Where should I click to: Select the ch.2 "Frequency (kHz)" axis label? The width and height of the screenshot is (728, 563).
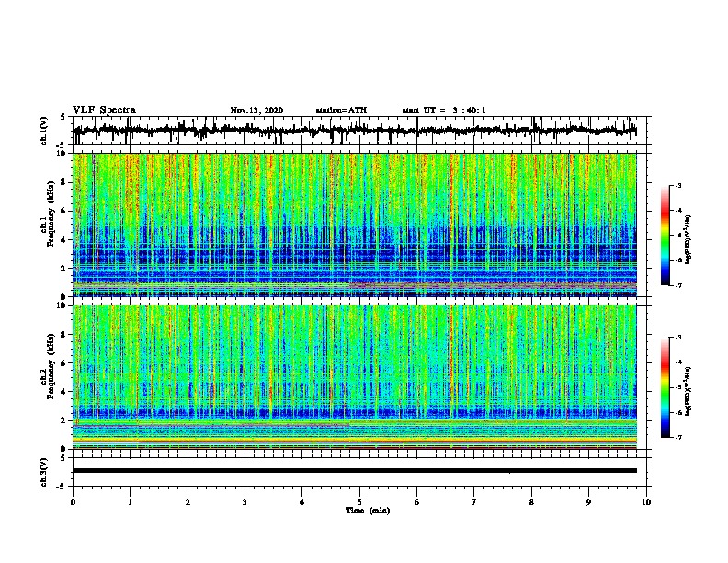point(51,366)
